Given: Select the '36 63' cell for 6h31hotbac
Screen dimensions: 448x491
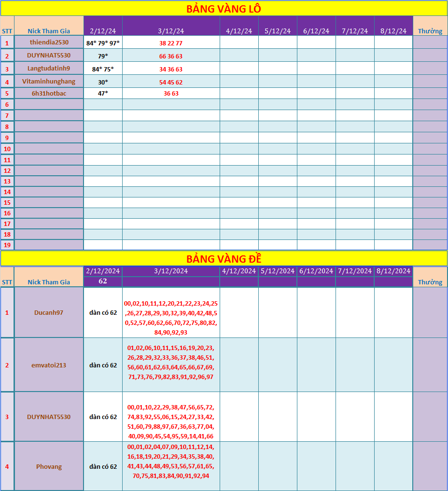Looking at the screenshot, I should (171, 93).
